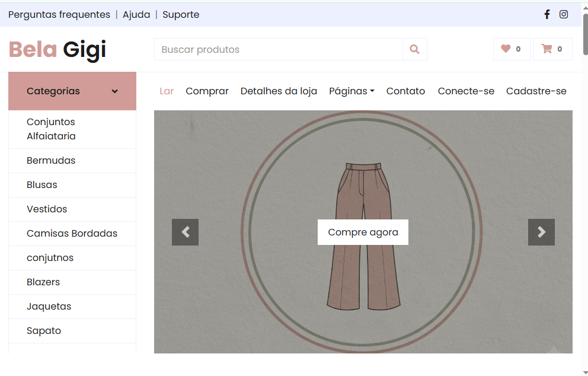Click the page vertical scrollbar
The image size is (588, 376).
click(x=585, y=178)
